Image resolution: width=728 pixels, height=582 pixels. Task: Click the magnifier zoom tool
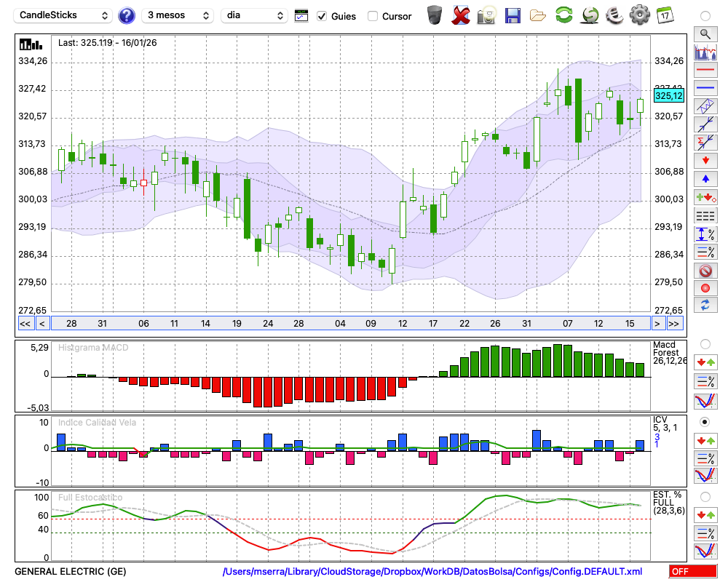(x=705, y=33)
